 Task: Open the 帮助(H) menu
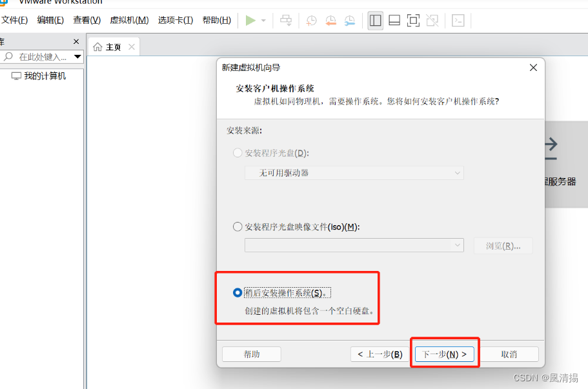(216, 20)
